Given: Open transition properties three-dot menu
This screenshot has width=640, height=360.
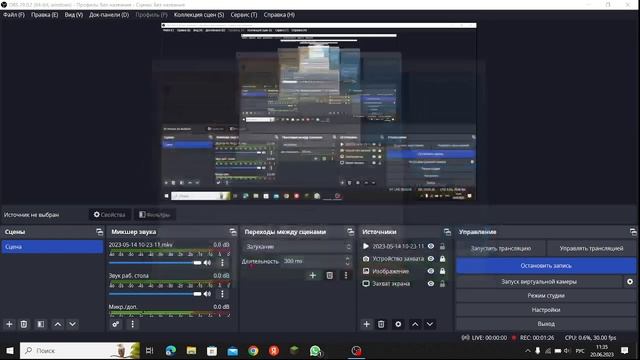Looking at the screenshot, I should (346, 276).
